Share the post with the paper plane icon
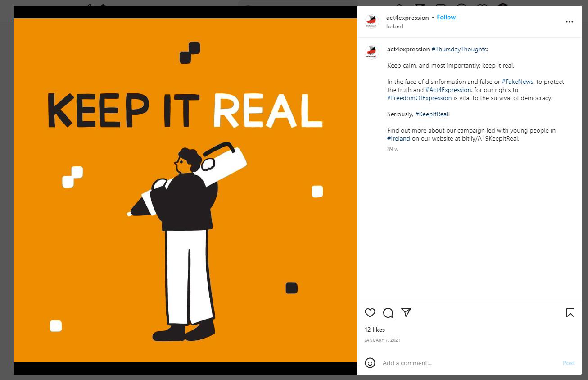This screenshot has width=588, height=380. (x=406, y=312)
